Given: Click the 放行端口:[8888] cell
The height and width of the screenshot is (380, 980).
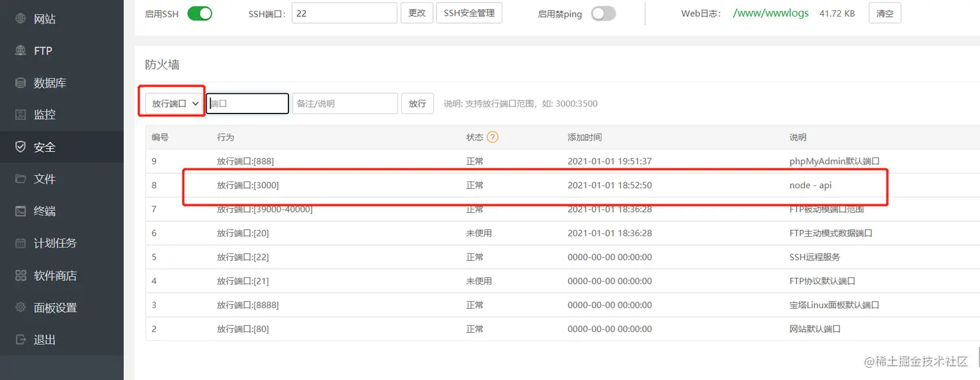Looking at the screenshot, I should click(x=248, y=305).
